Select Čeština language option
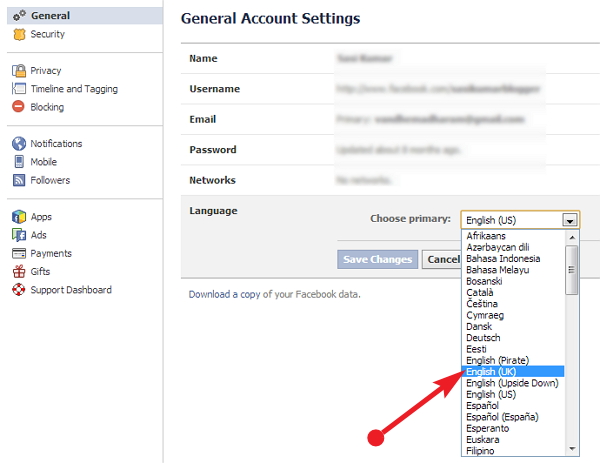This screenshot has width=600, height=463. (x=513, y=303)
